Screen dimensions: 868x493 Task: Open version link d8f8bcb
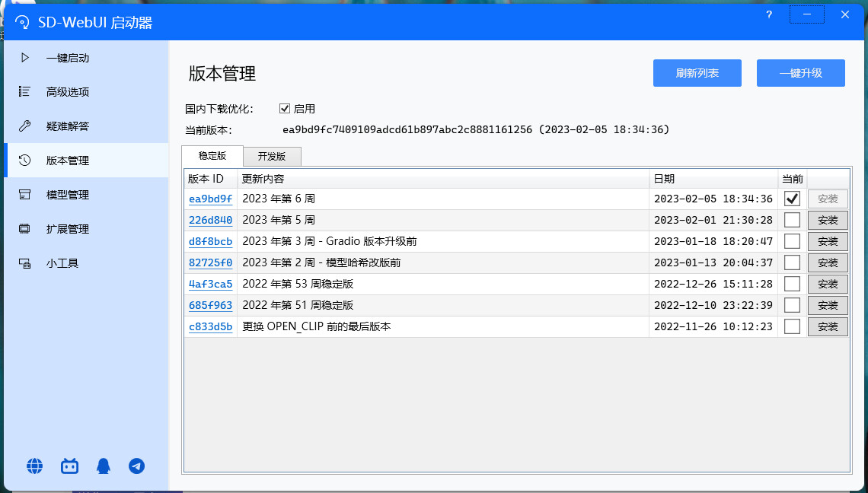pos(210,241)
